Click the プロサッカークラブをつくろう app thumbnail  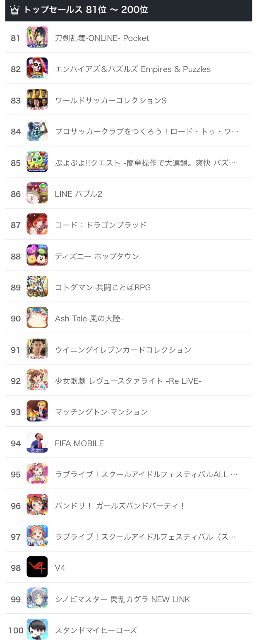pyautogui.click(x=37, y=131)
